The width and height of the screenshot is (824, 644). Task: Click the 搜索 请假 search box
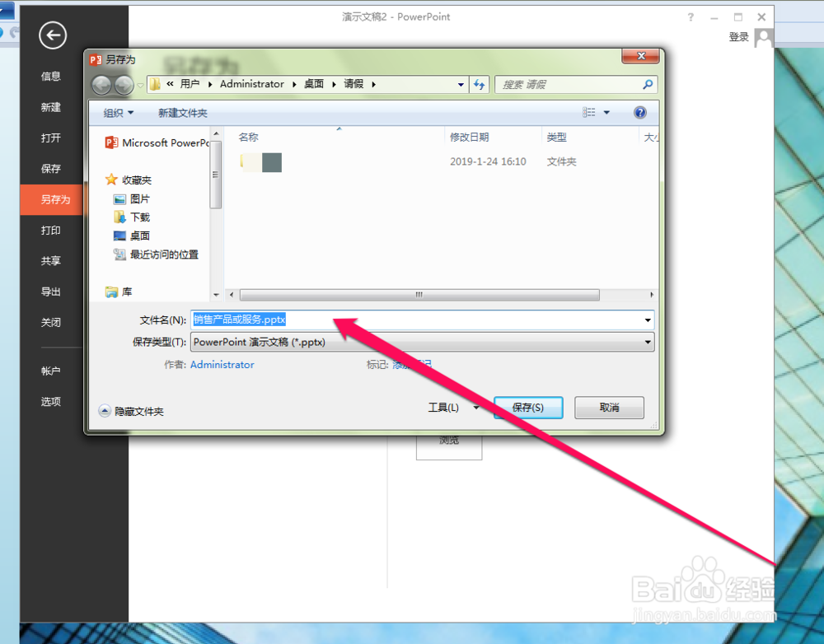[575, 85]
